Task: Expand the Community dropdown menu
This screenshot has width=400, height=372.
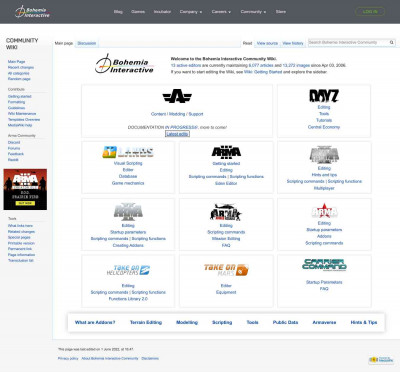Action: tap(253, 12)
